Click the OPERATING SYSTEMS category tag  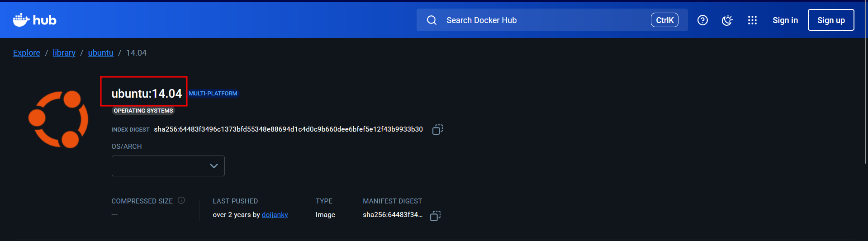point(143,111)
